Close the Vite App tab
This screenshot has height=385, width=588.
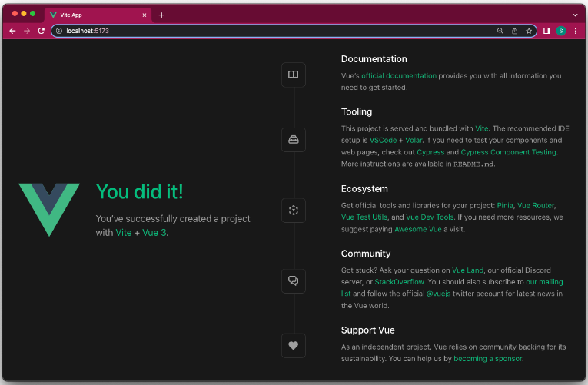(x=145, y=15)
